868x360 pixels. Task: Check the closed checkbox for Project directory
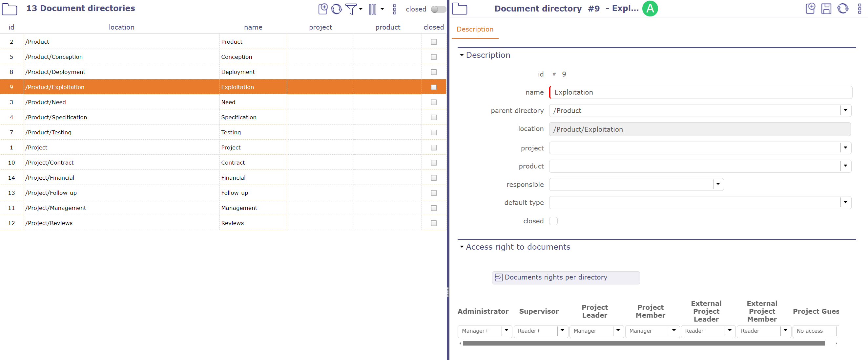434,147
